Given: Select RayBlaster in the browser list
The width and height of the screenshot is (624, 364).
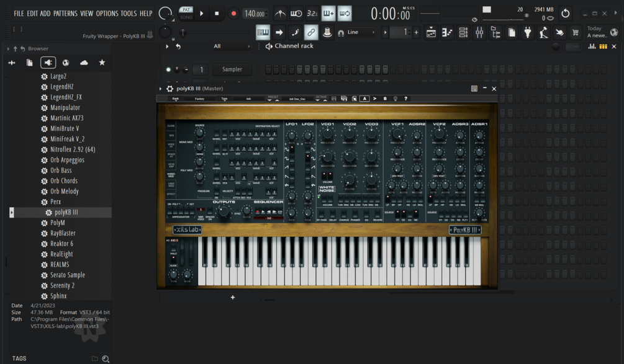Looking at the screenshot, I should pos(63,233).
